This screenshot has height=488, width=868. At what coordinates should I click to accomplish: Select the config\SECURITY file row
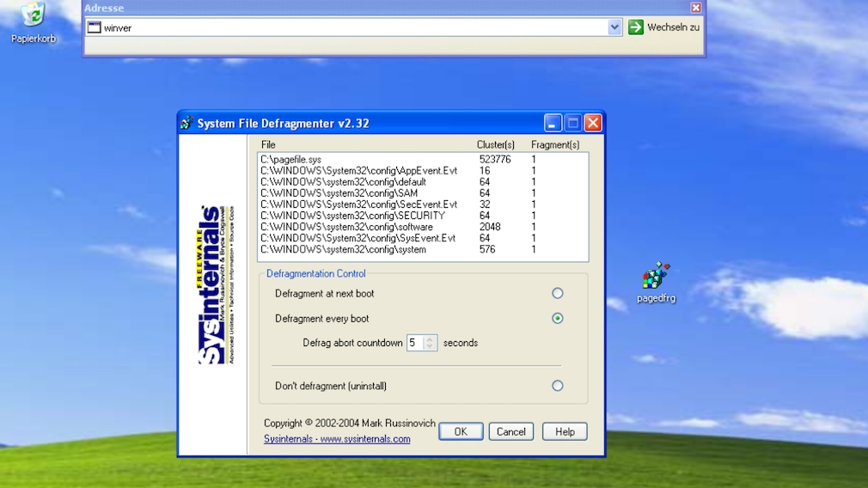coord(423,216)
